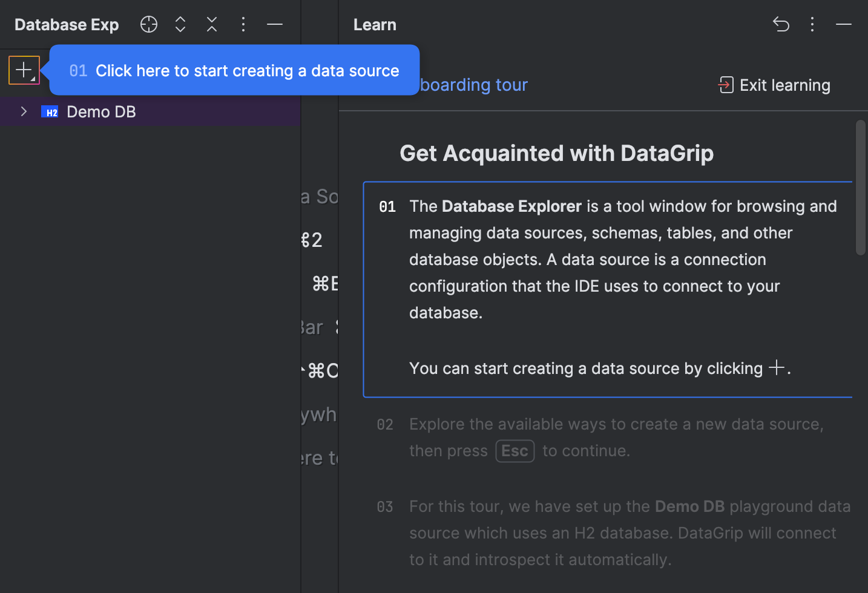Click step 02 text about exploring data sources
Viewport: 868px width, 593px height.
[x=616, y=437]
